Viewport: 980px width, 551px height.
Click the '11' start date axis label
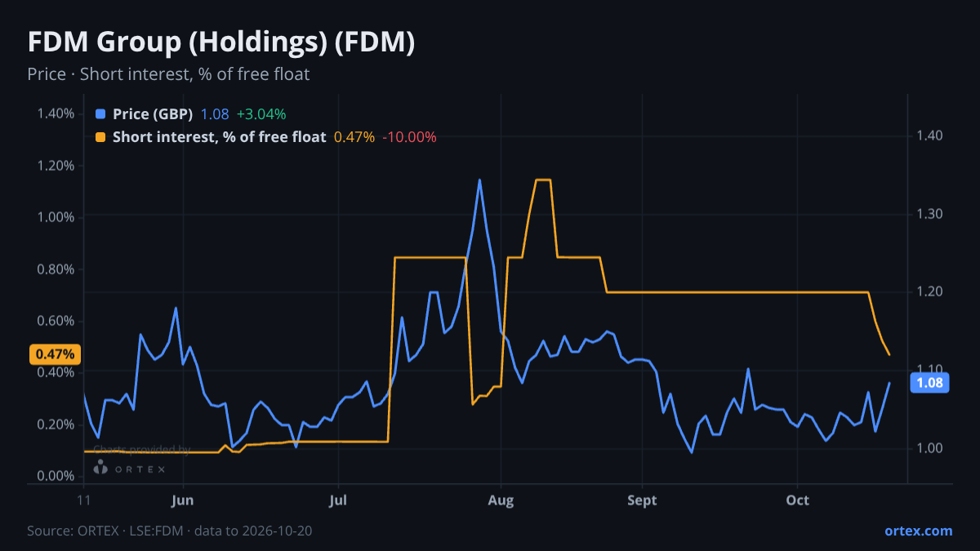click(84, 500)
